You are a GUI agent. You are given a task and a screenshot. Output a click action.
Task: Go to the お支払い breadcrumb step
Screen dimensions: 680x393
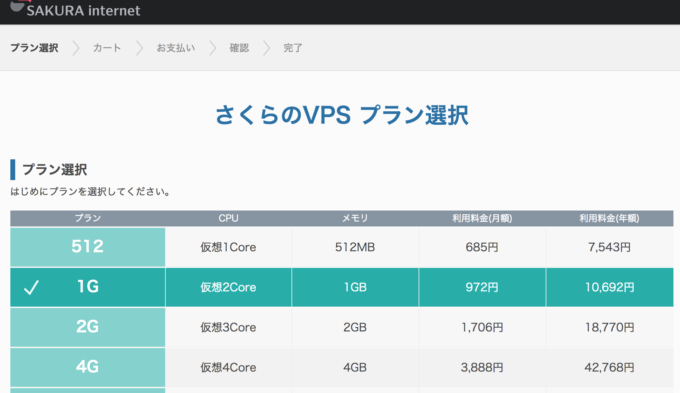176,48
